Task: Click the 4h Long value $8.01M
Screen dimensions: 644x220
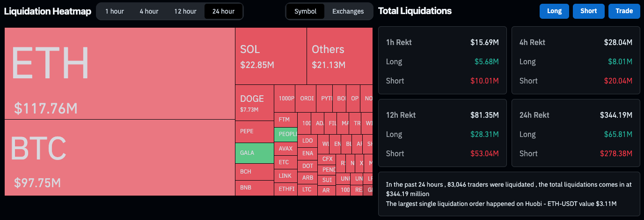Action: click(620, 61)
